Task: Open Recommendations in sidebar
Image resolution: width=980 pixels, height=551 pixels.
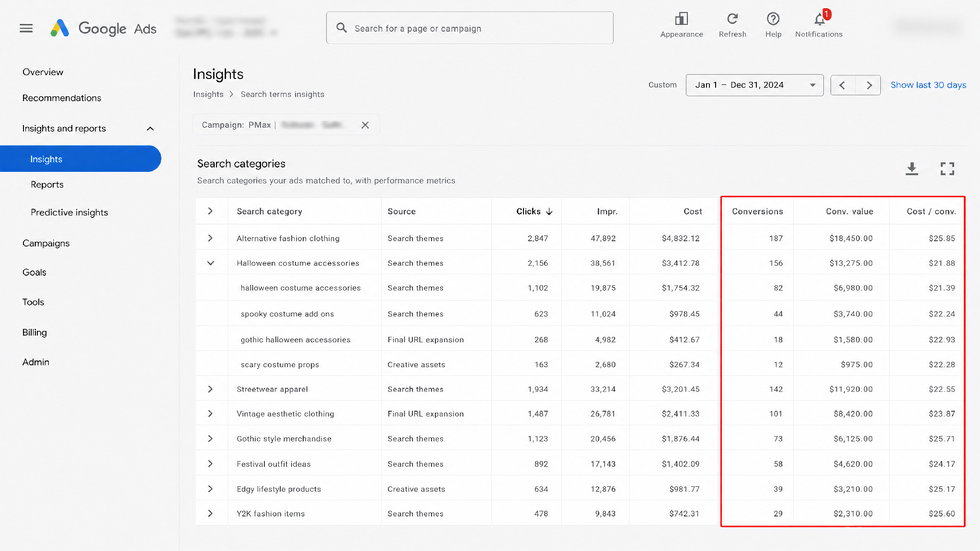Action: [x=62, y=98]
